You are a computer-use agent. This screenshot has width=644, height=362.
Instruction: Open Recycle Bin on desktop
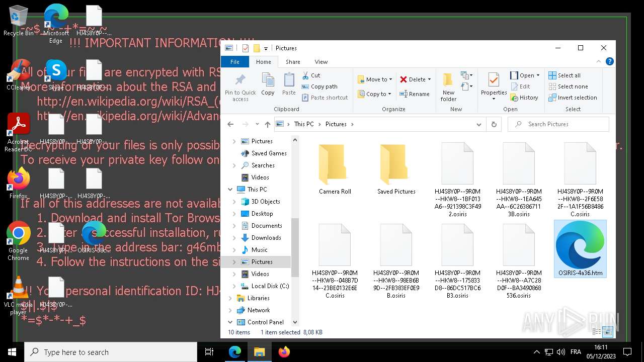pyautogui.click(x=18, y=21)
